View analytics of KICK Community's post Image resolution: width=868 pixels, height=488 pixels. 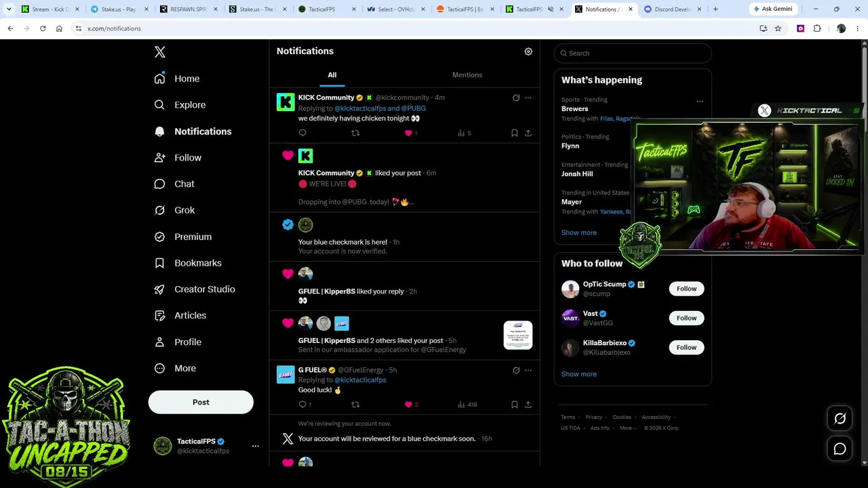click(465, 133)
